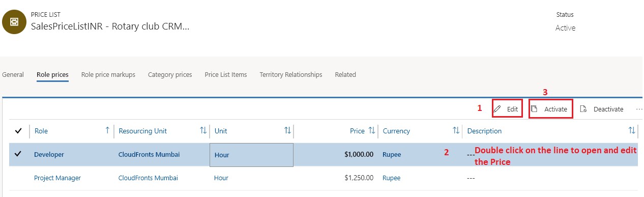This screenshot has width=644, height=197.
Task: Click the pencil Edit icon
Action: click(497, 109)
